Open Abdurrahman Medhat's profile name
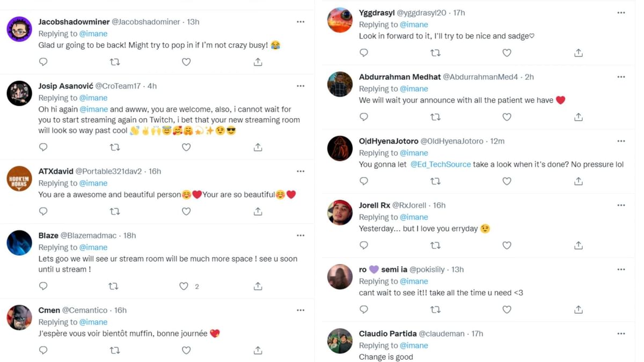644x362 pixels. point(399,77)
